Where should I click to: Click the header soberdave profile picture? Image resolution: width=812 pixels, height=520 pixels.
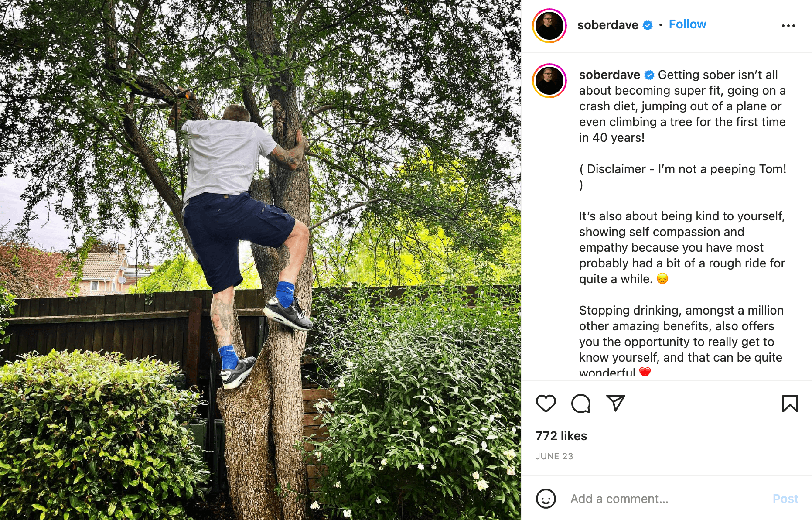549,26
